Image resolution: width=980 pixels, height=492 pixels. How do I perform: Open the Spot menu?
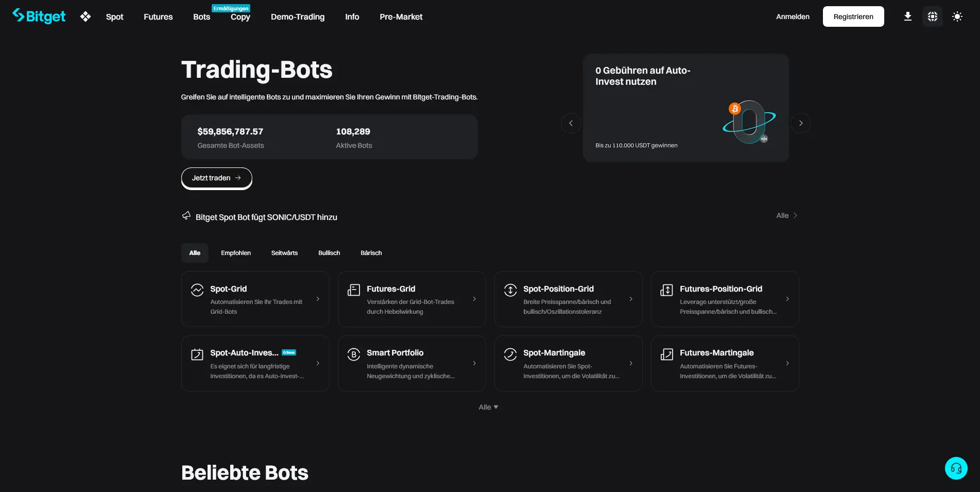tap(114, 16)
